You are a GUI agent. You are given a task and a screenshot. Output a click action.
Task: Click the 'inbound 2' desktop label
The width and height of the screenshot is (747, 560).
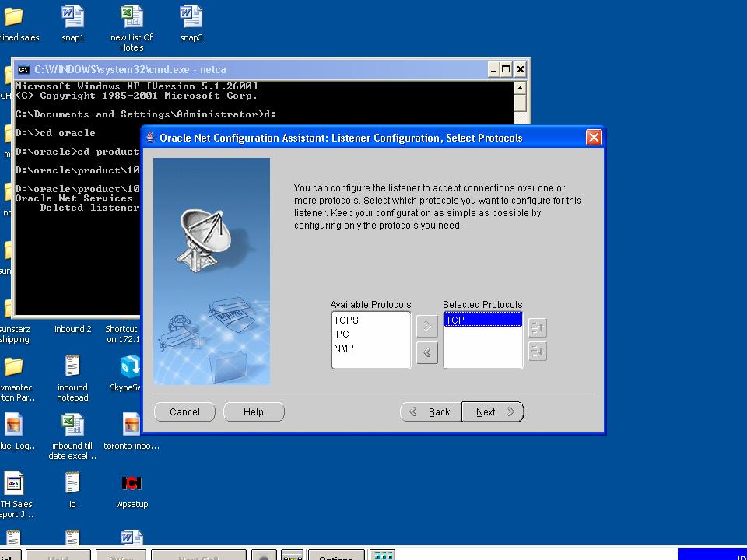pos(73,329)
